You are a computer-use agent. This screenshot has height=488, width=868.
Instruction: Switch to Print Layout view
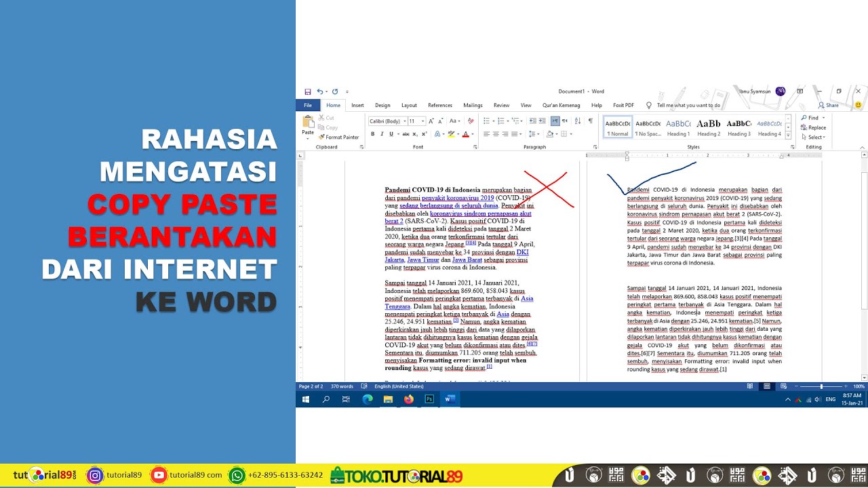tap(766, 386)
